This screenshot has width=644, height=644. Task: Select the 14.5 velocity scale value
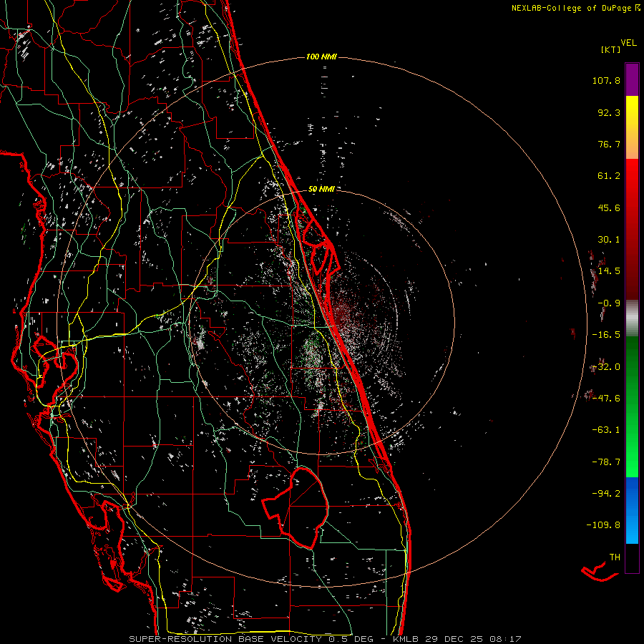(609, 271)
